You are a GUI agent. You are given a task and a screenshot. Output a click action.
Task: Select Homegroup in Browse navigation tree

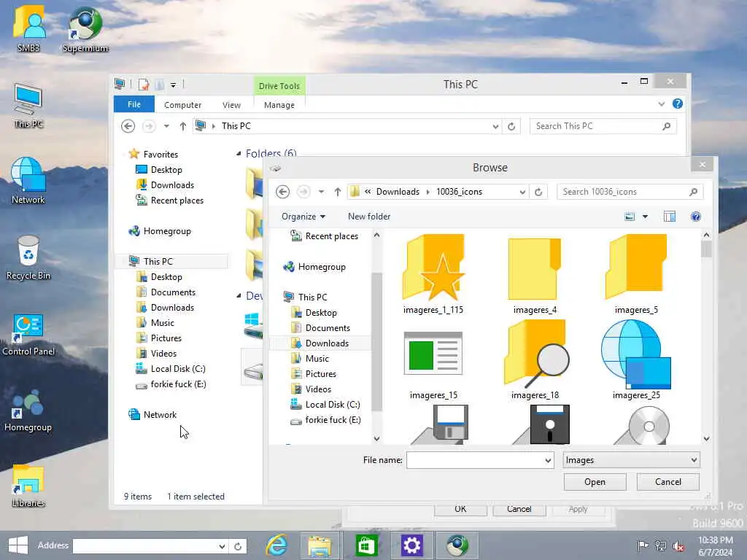[314, 267]
